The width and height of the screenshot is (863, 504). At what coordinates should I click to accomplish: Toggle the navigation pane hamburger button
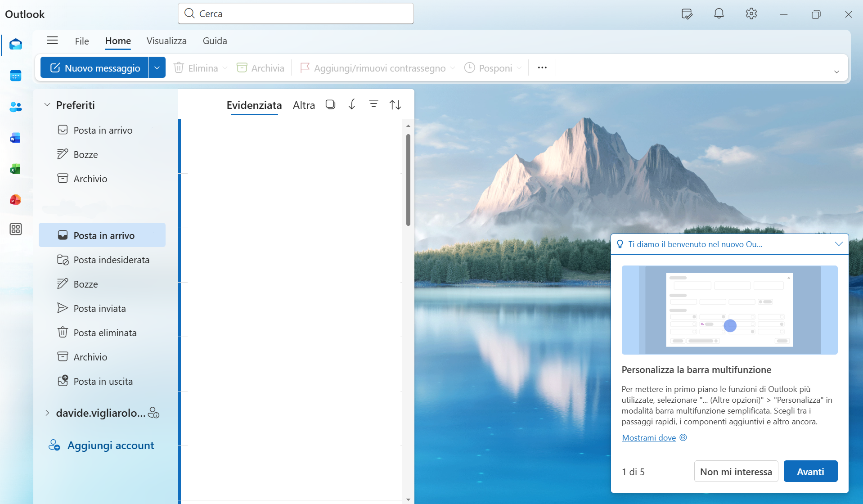click(52, 40)
